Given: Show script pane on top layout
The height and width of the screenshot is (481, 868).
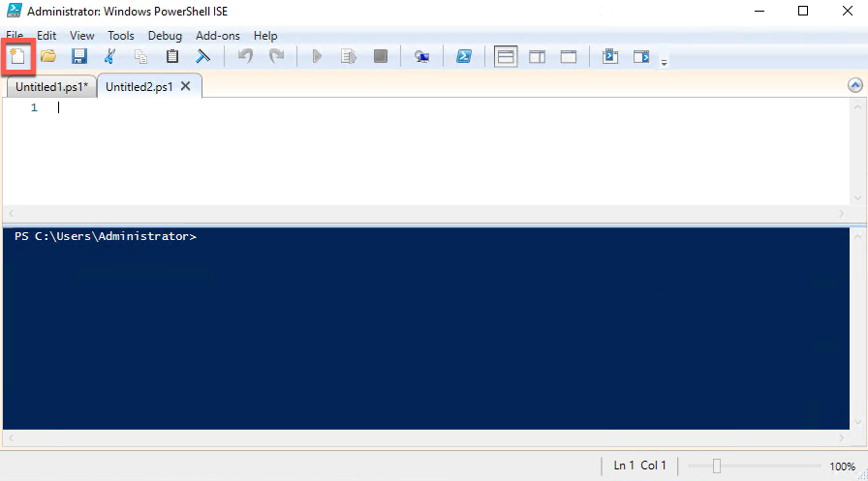Looking at the screenshot, I should tap(506, 56).
